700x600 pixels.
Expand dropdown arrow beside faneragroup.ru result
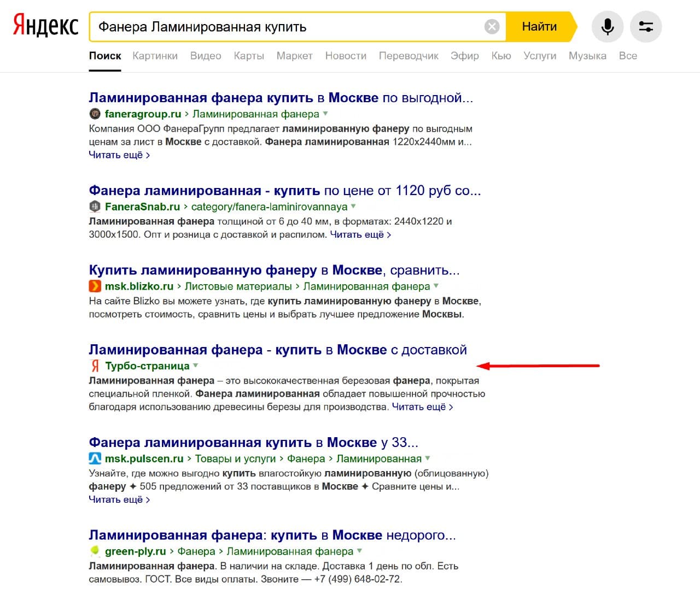(325, 114)
